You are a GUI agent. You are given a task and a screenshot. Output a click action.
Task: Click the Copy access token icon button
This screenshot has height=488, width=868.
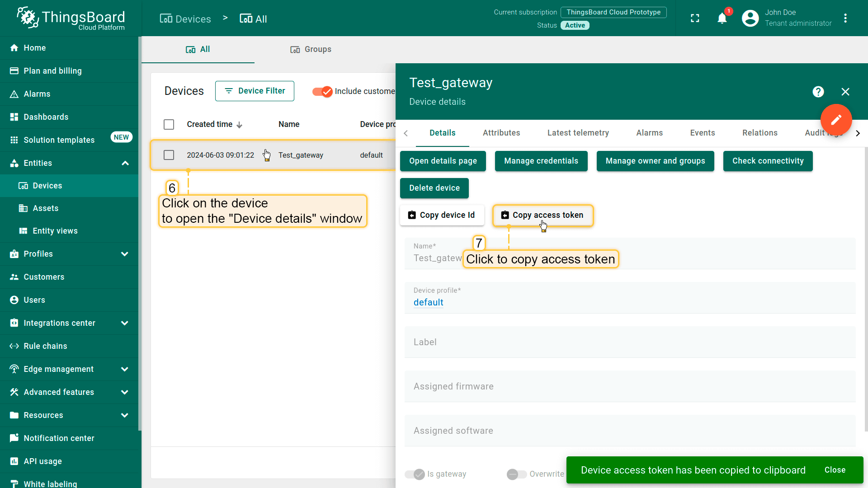[x=505, y=215]
